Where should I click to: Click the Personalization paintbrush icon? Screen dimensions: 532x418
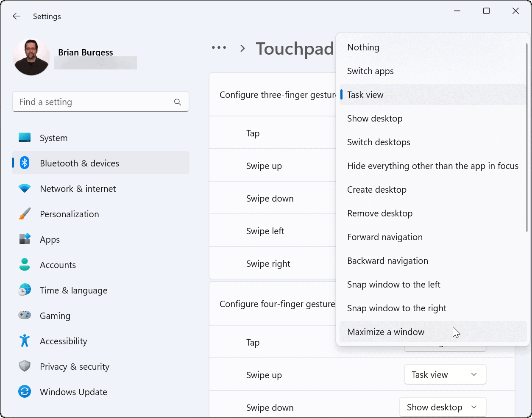pyautogui.click(x=25, y=214)
